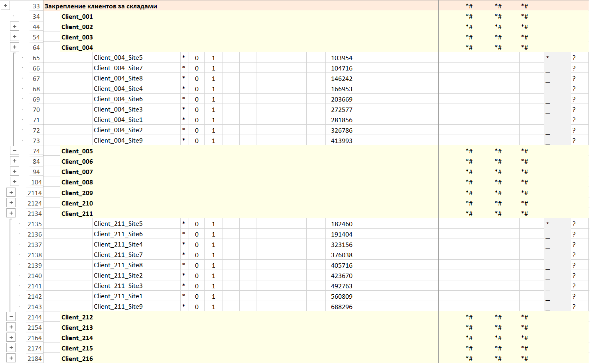Select row header 65
593x364 pixels.
36,58
